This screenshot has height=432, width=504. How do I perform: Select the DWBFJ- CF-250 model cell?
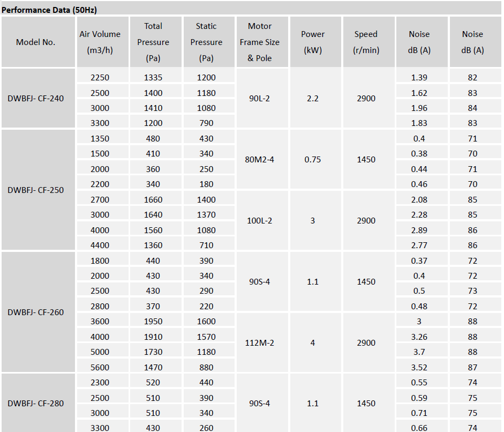coord(36,190)
